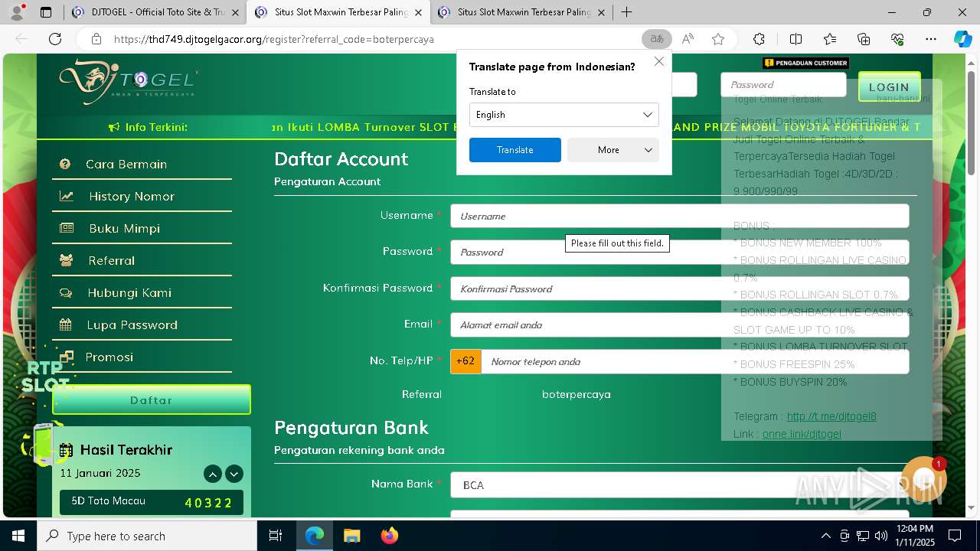
Task: Open the Nama Bank BCA dropdown
Action: [680, 485]
